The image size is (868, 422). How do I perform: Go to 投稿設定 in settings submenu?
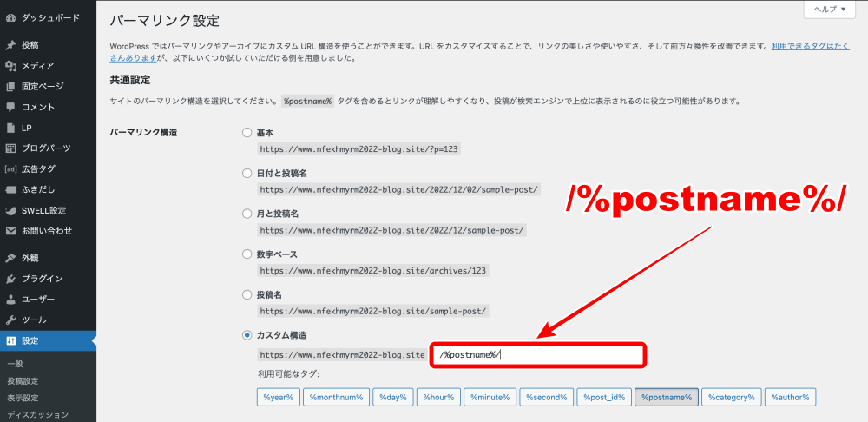23,380
